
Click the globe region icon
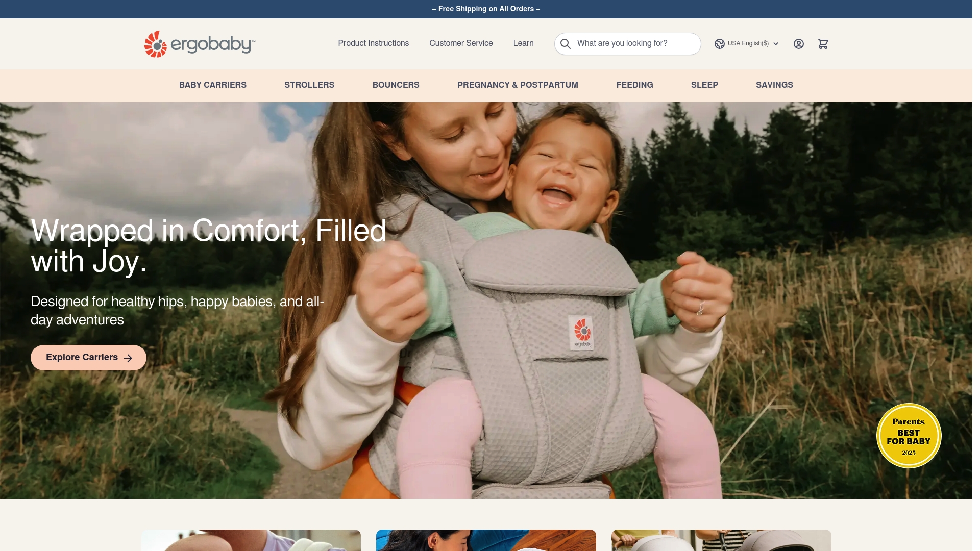coord(720,44)
